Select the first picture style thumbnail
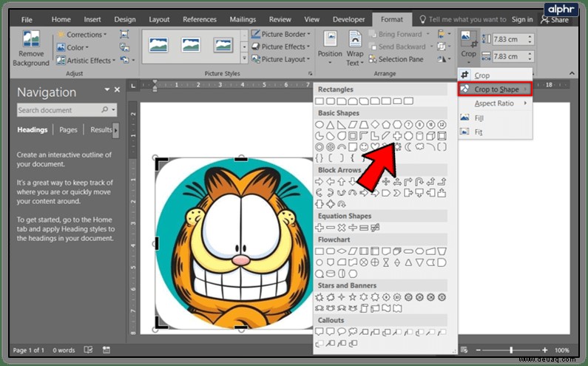 158,45
